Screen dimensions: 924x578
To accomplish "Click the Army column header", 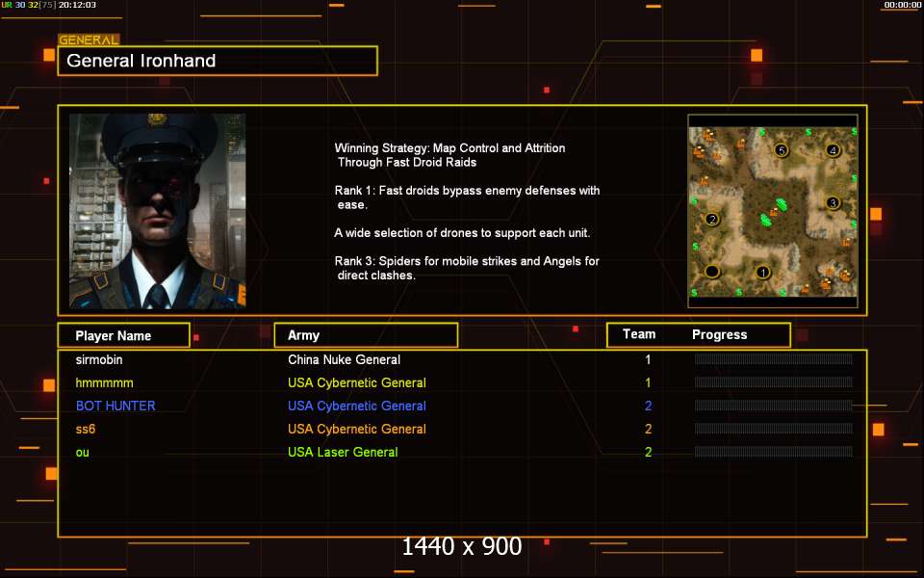I will pyautogui.click(x=366, y=335).
